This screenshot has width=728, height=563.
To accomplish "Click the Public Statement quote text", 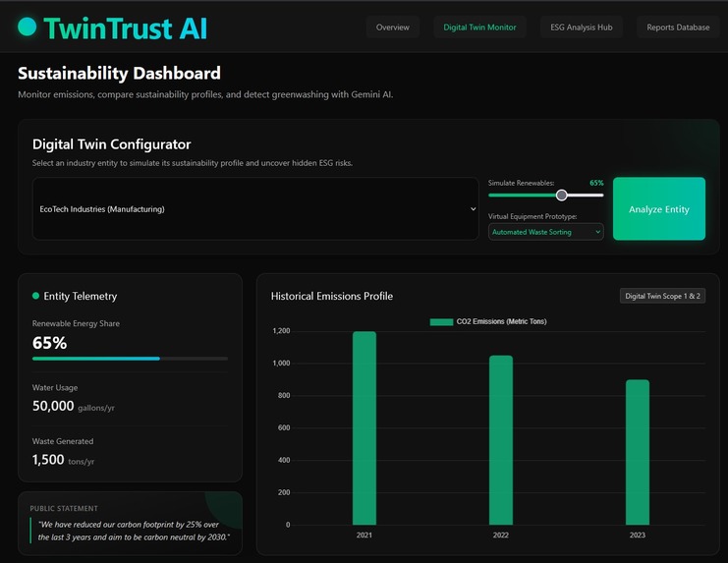I will click(134, 531).
